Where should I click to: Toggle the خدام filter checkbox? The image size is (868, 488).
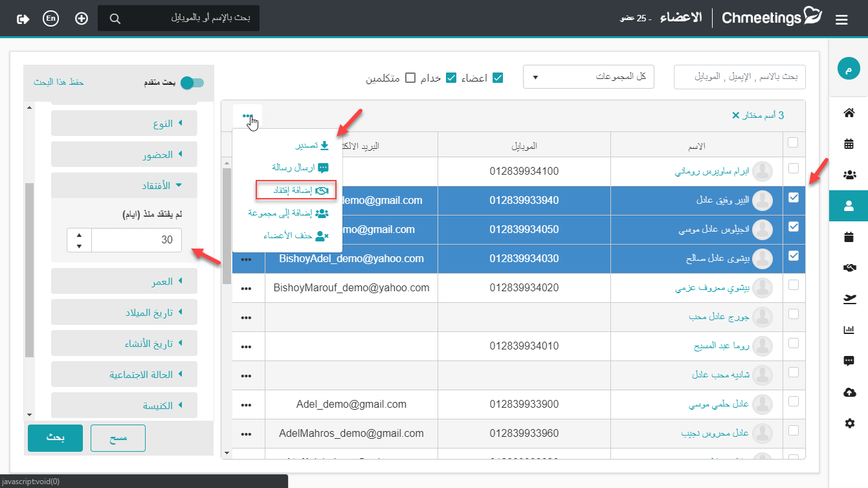pyautogui.click(x=452, y=78)
